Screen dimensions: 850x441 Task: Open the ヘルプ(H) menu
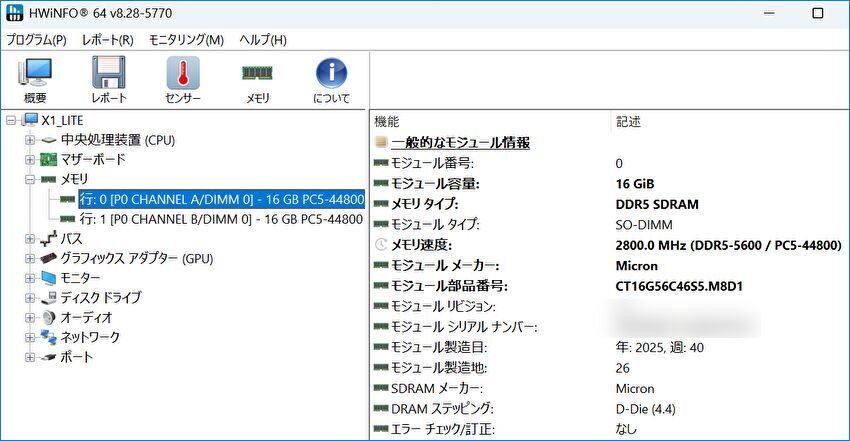click(x=263, y=40)
